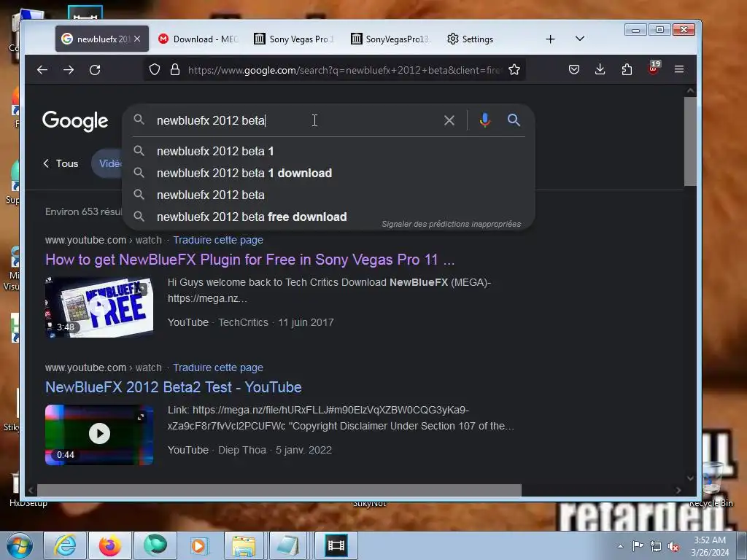Switch to the Sony Vegas Pro tab
Viewport: 747px width, 560px height.
click(x=295, y=39)
